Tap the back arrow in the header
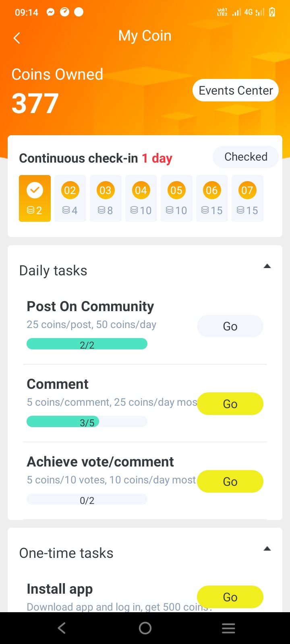This screenshot has width=290, height=644. tap(17, 38)
